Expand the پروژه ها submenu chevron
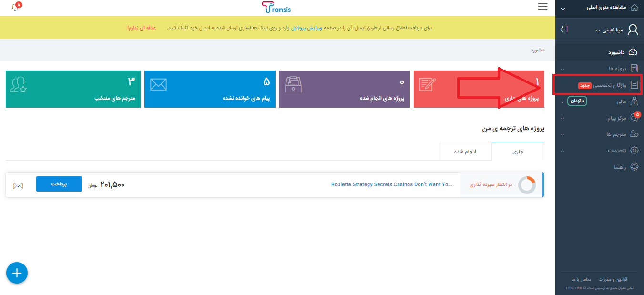The height and width of the screenshot is (295, 644). pos(562,69)
